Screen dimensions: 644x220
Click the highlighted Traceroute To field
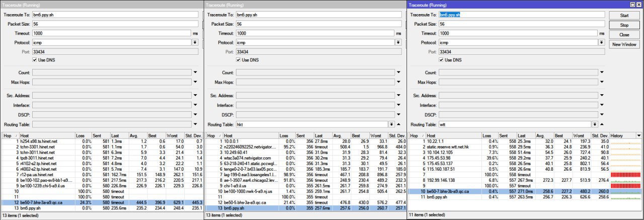point(521,15)
